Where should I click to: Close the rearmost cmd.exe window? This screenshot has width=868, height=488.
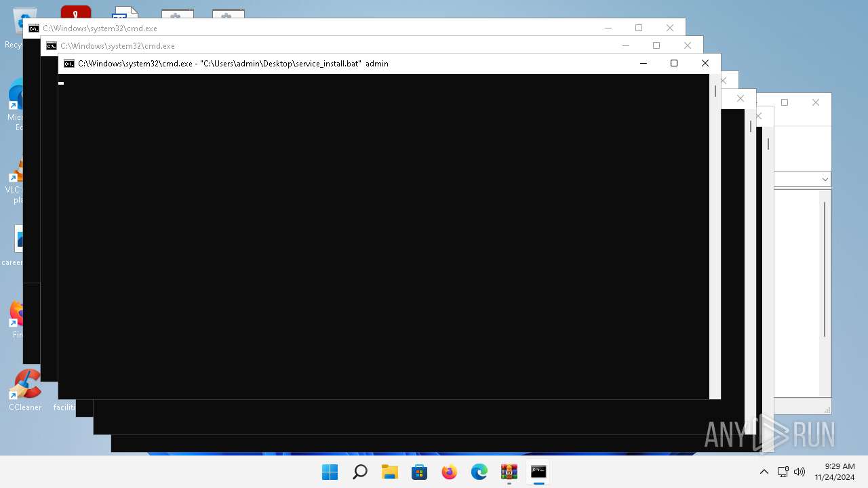(670, 28)
